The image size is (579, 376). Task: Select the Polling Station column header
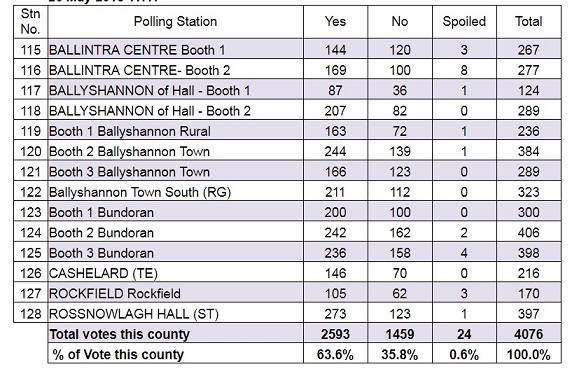pos(175,21)
